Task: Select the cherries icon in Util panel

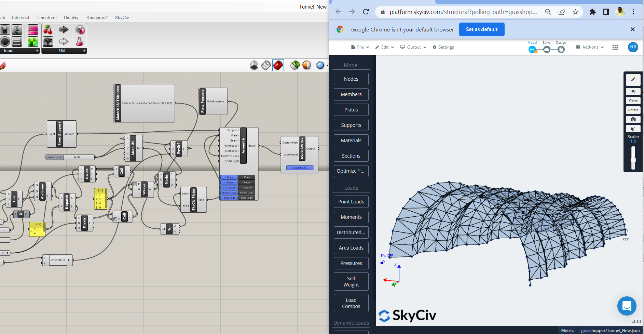Action: (x=48, y=30)
